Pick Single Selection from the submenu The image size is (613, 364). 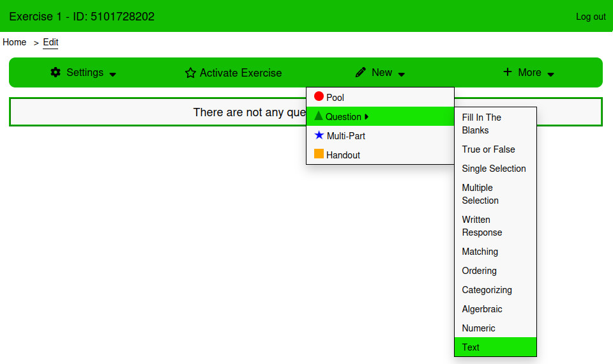coord(494,169)
